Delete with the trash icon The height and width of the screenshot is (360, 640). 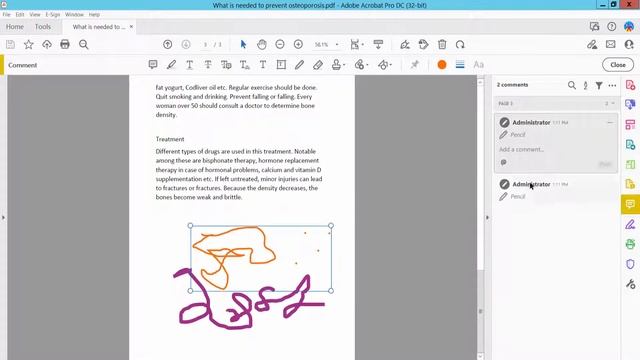click(442, 44)
